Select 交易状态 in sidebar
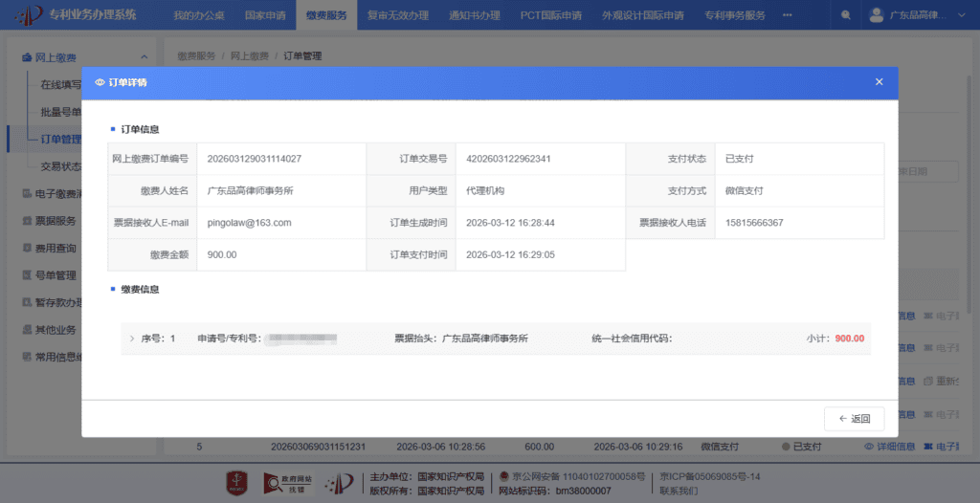 [x=60, y=166]
